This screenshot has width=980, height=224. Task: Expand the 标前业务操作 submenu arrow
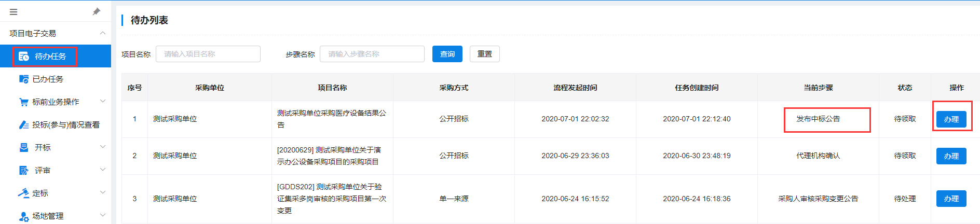pyautogui.click(x=102, y=102)
